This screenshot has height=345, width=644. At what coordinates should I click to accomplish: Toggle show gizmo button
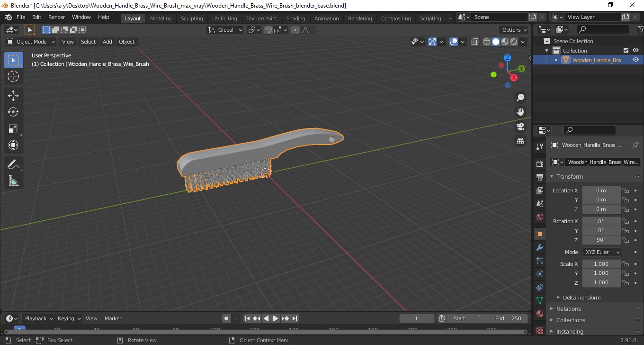(x=432, y=42)
